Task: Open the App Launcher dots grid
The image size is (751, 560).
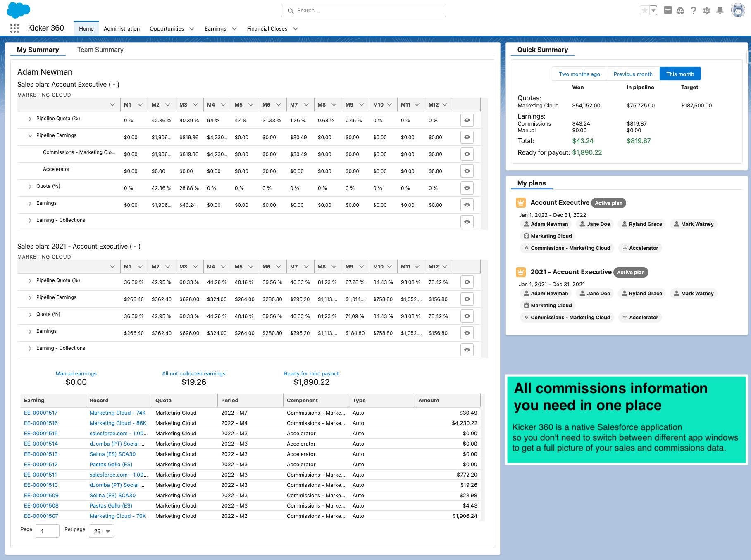Action: click(x=14, y=28)
